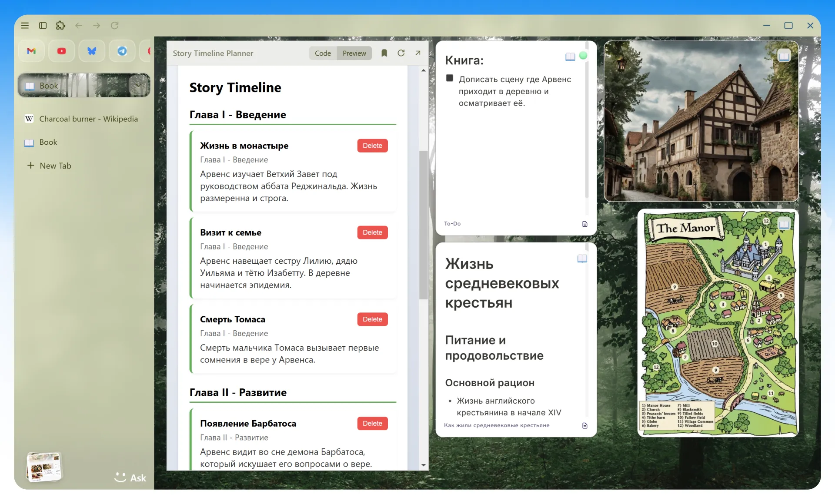Select the Code tab in Story Timeline Planner
Image resolution: width=835 pixels, height=504 pixels.
[x=323, y=53]
